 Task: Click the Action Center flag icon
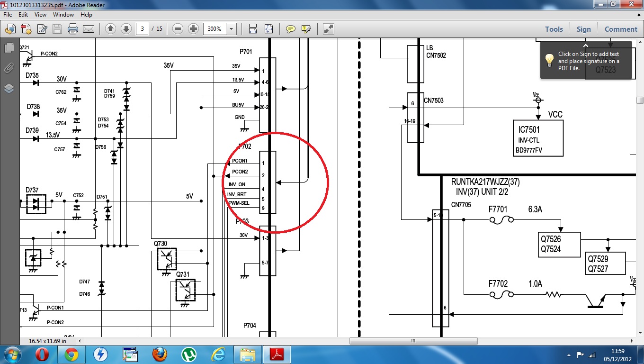coord(580,355)
